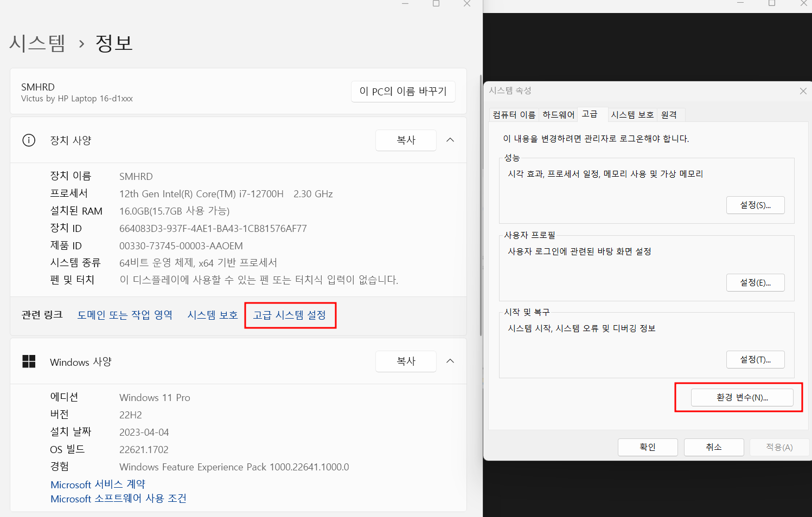Go back to 시스템 in breadcrumb
The height and width of the screenshot is (517, 812).
[37, 43]
